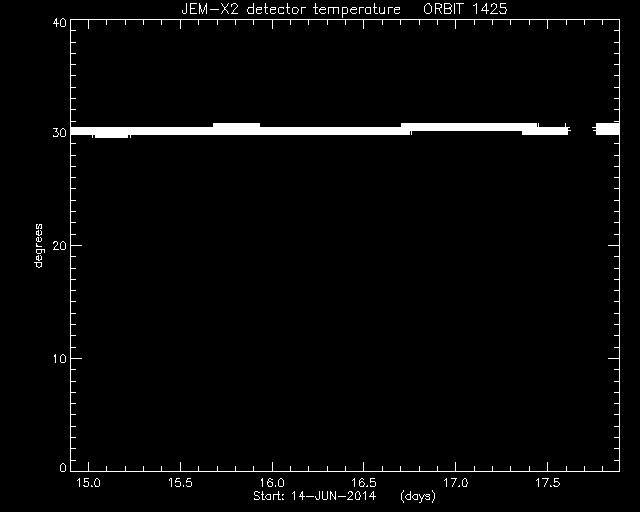640x512 pixels.
Task: Click the raised data step near day 15.8
Action: pos(236,125)
